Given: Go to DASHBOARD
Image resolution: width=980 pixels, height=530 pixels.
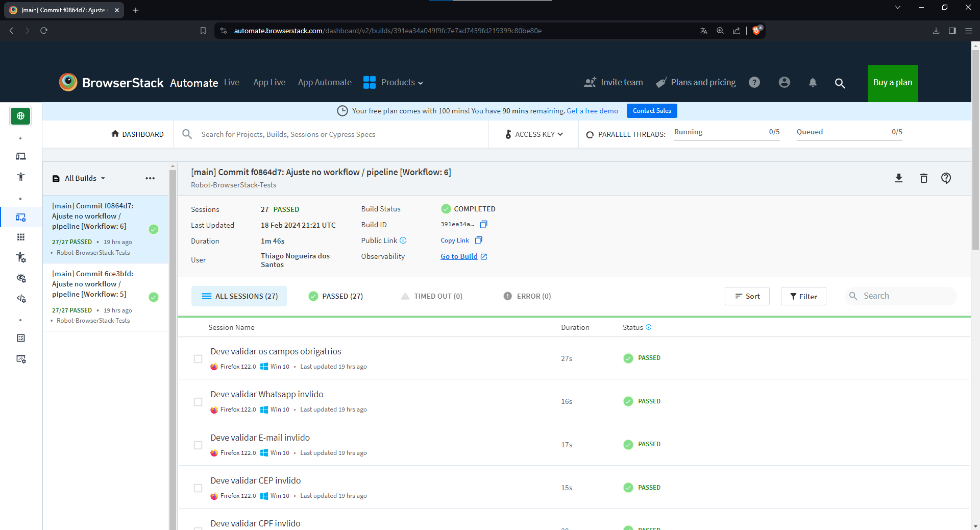Looking at the screenshot, I should click(137, 134).
